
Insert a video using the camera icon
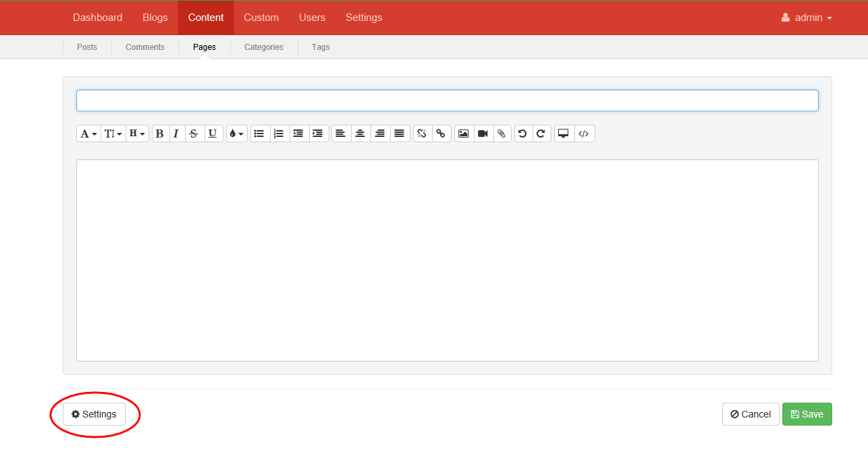483,134
